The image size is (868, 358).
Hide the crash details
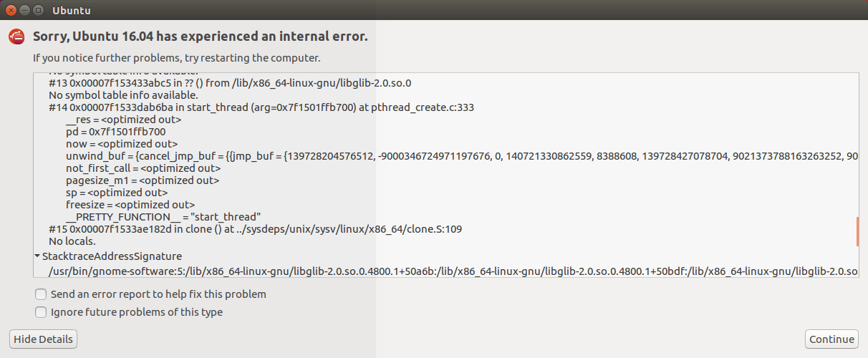pyautogui.click(x=43, y=339)
